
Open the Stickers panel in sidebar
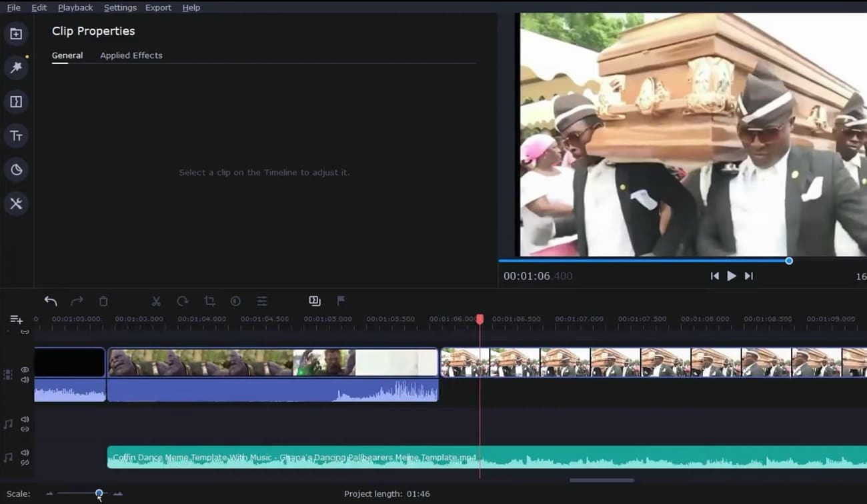16,169
